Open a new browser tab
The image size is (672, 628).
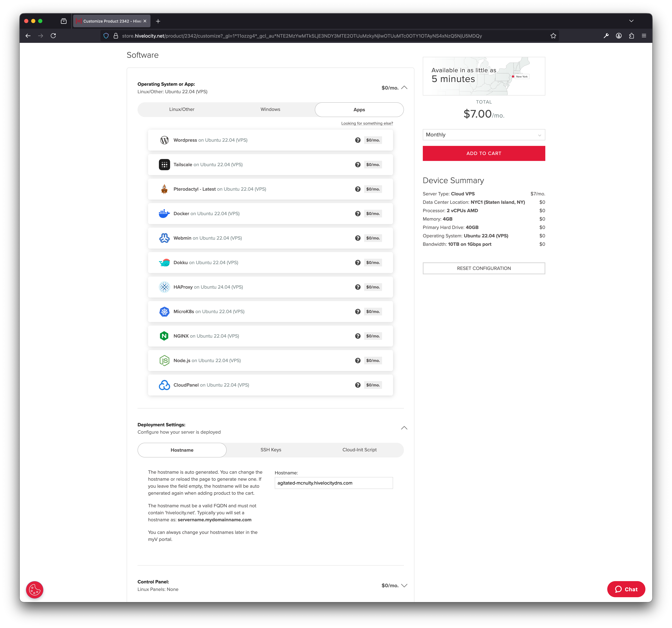coord(158,21)
